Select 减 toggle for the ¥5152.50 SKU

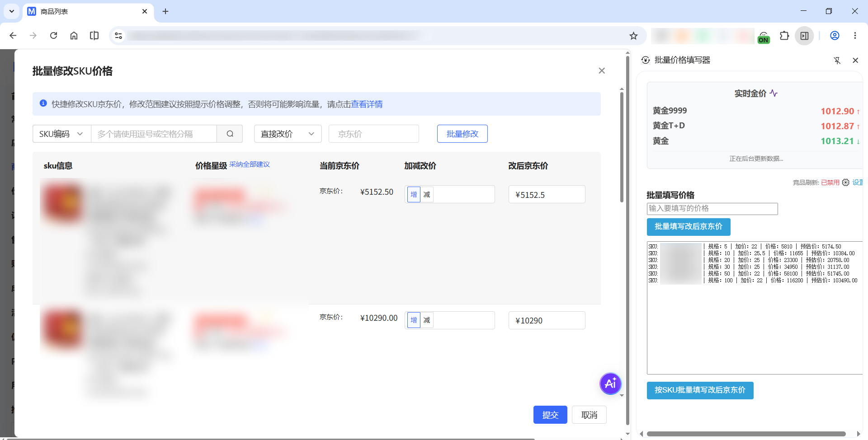coord(426,194)
